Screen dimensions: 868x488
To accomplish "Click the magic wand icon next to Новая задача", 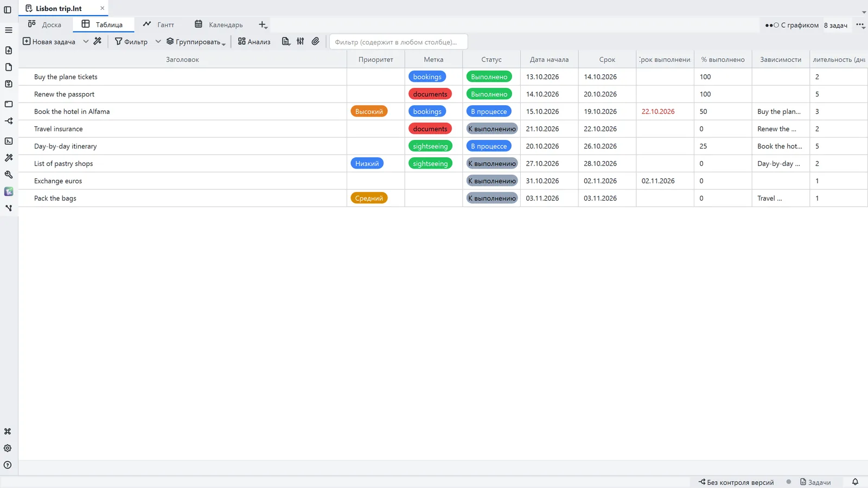I will pos(98,41).
